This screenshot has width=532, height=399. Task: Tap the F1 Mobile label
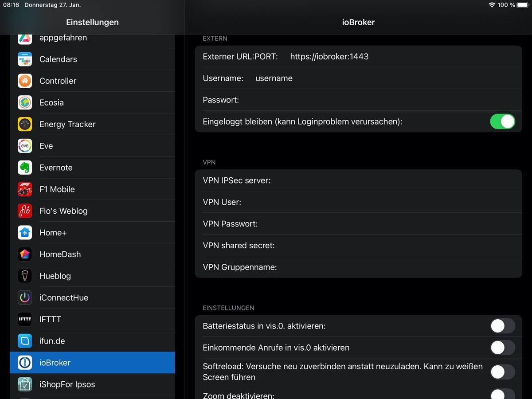57,189
